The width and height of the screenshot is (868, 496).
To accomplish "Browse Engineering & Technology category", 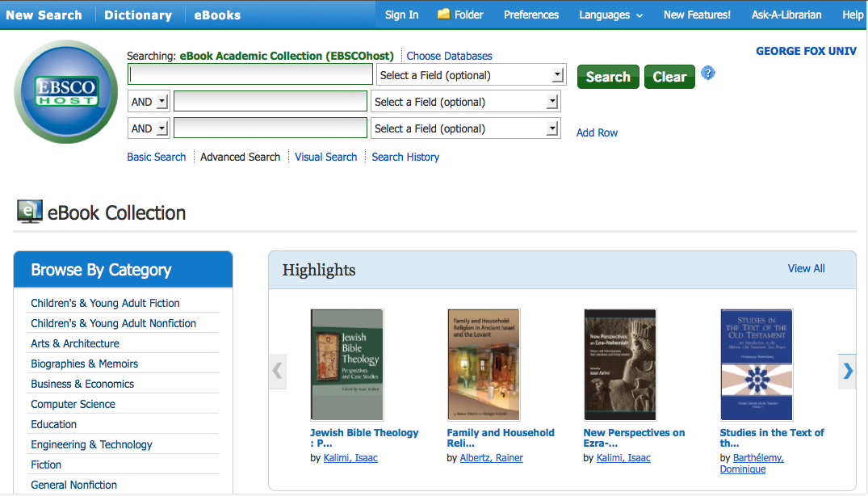I will point(91,444).
